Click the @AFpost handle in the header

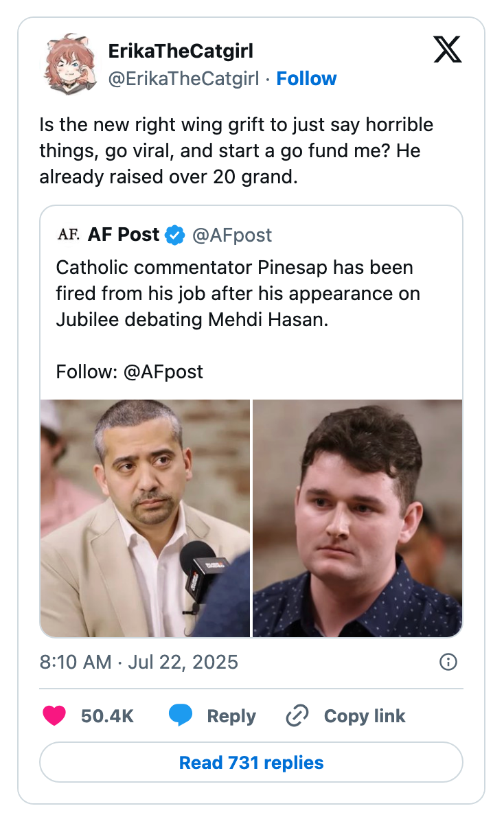232,235
